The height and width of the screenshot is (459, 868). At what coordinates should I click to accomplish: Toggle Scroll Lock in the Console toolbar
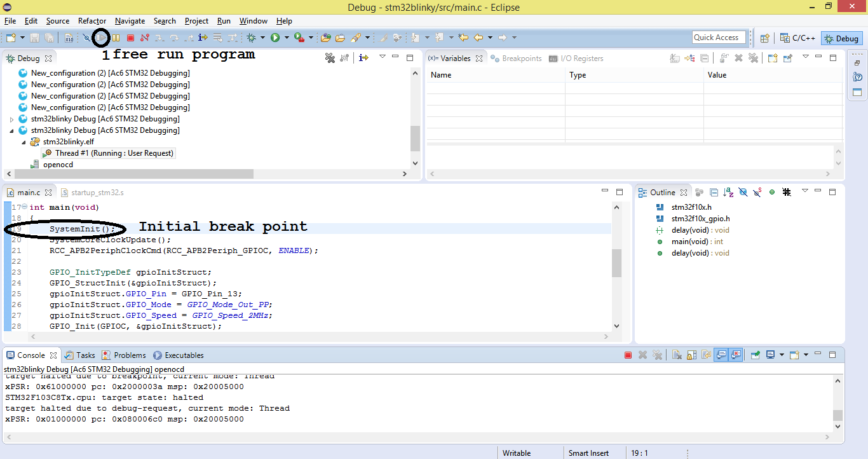tap(691, 355)
